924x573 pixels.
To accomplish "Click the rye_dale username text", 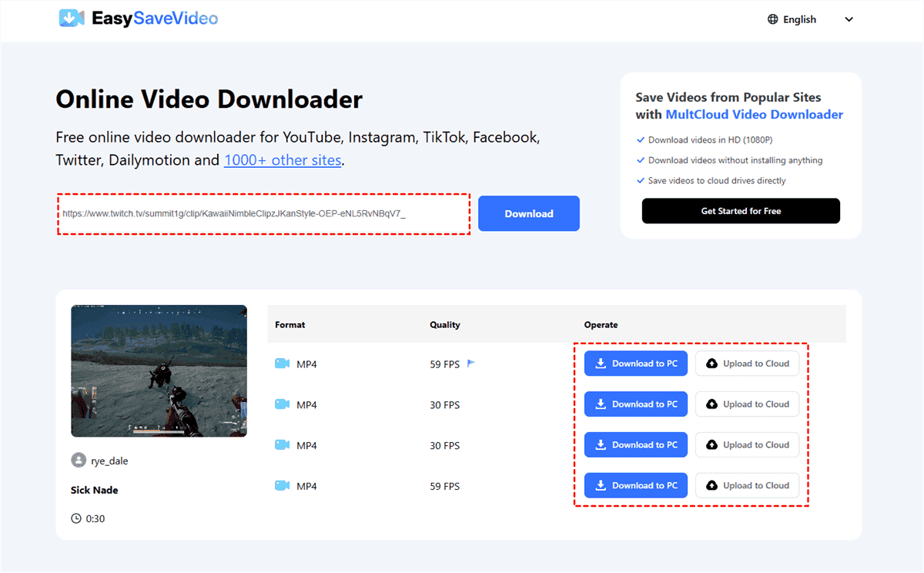I will [x=109, y=461].
